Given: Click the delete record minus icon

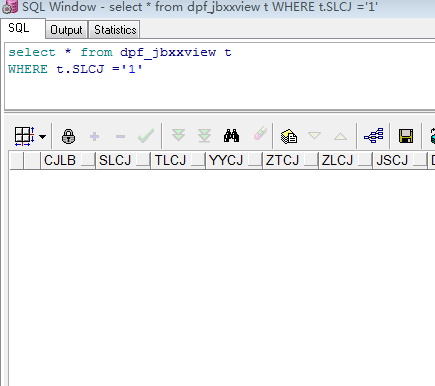Looking at the screenshot, I should click(x=120, y=136).
